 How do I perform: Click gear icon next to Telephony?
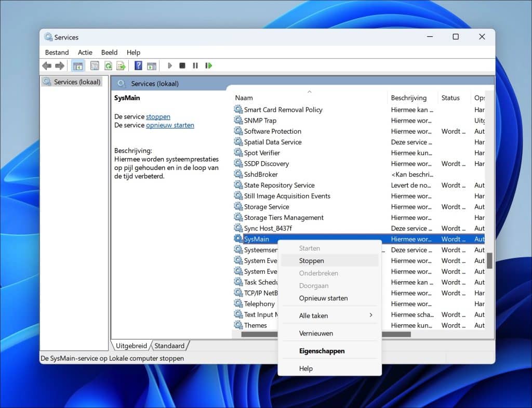pos(238,304)
